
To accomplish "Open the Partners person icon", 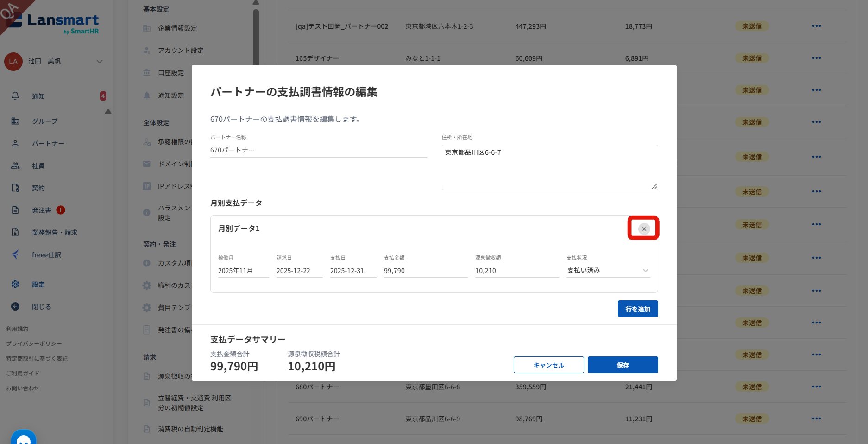I will [15, 143].
